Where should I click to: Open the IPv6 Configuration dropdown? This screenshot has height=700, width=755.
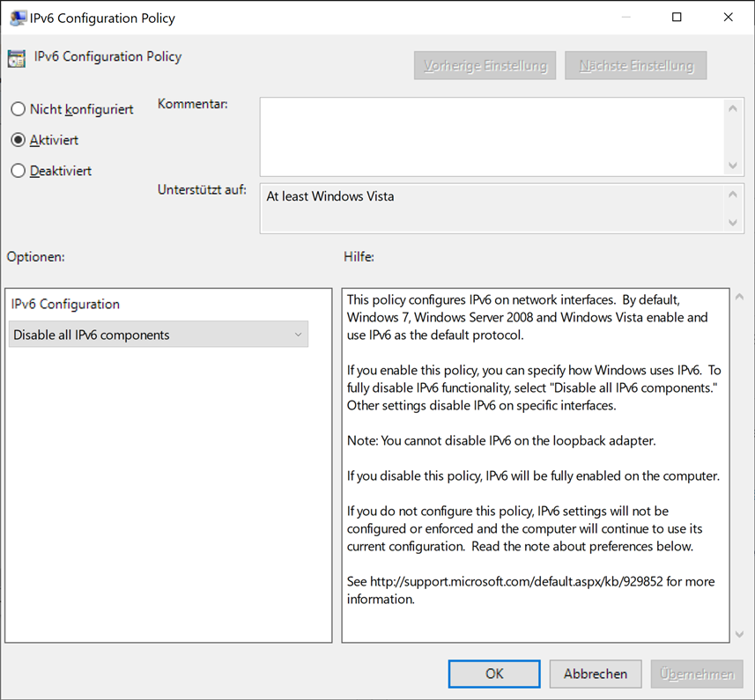[x=159, y=335]
